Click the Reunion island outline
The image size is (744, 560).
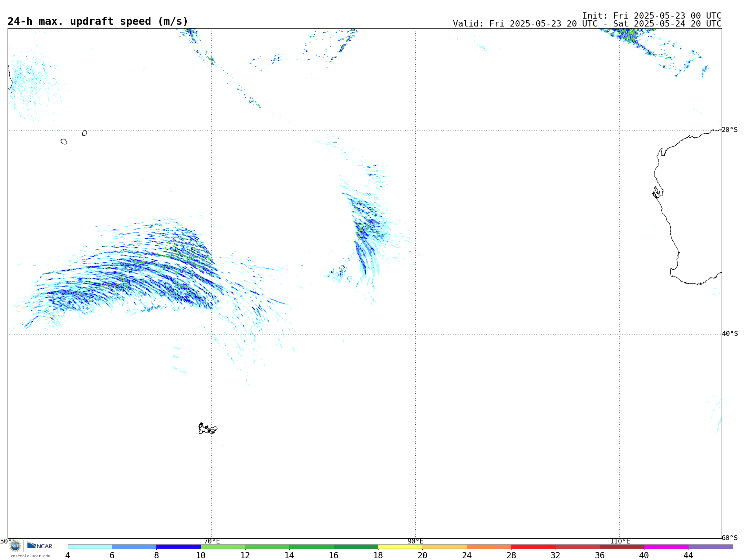pos(64,142)
